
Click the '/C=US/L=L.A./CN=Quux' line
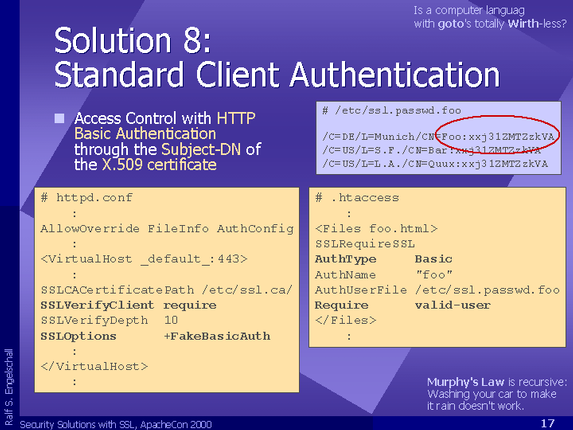(x=435, y=163)
